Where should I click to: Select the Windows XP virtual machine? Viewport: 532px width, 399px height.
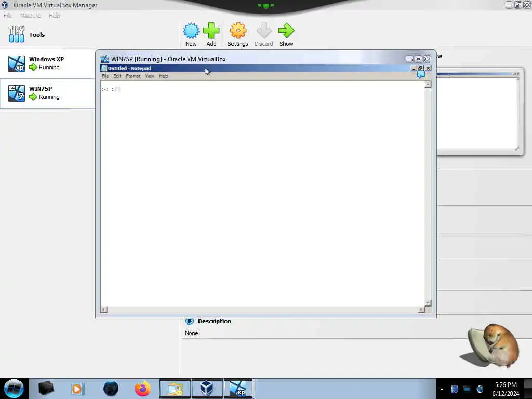click(x=47, y=64)
